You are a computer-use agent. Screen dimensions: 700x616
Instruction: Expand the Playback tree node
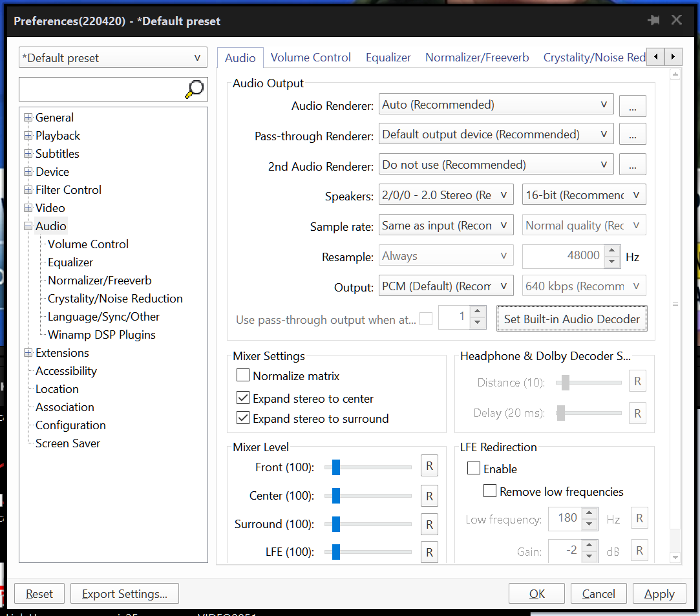point(28,135)
